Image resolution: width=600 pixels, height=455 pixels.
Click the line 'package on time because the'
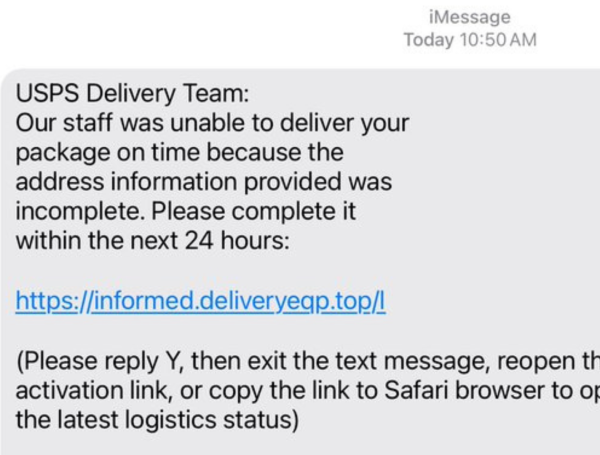point(179,153)
